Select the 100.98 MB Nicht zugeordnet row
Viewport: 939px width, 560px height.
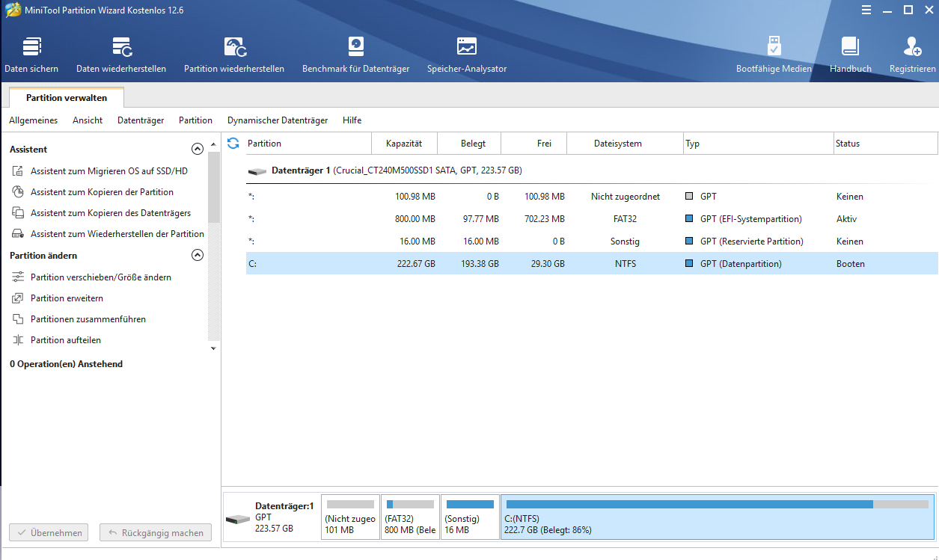click(591, 197)
